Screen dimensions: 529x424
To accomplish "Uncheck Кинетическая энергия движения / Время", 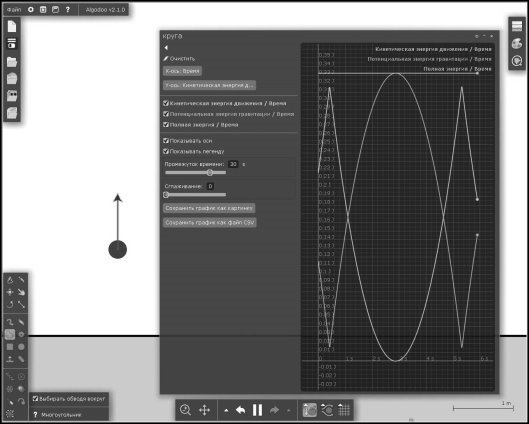I will click(166, 103).
